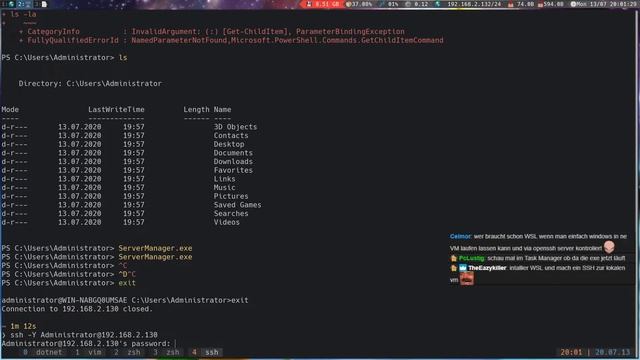Click the 74.08 disk indicator

[x=521, y=4]
